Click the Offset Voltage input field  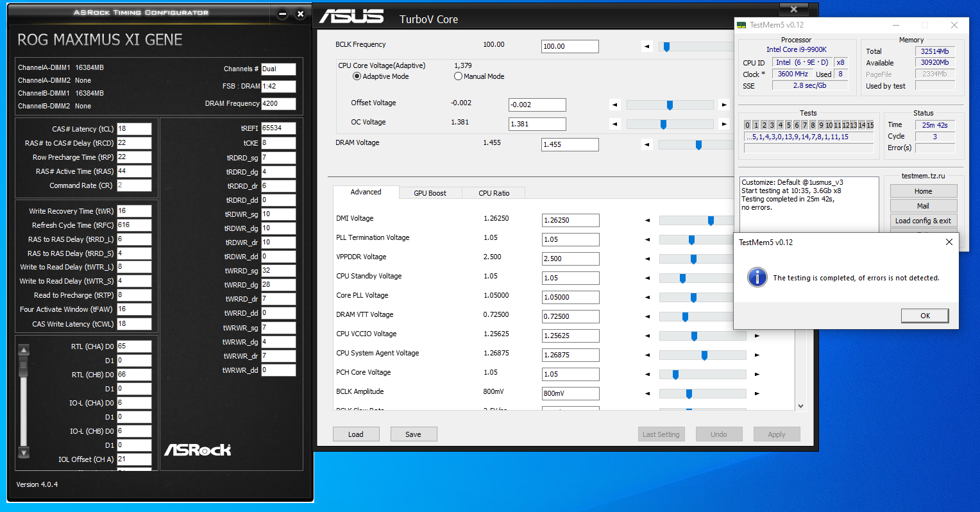pos(537,105)
